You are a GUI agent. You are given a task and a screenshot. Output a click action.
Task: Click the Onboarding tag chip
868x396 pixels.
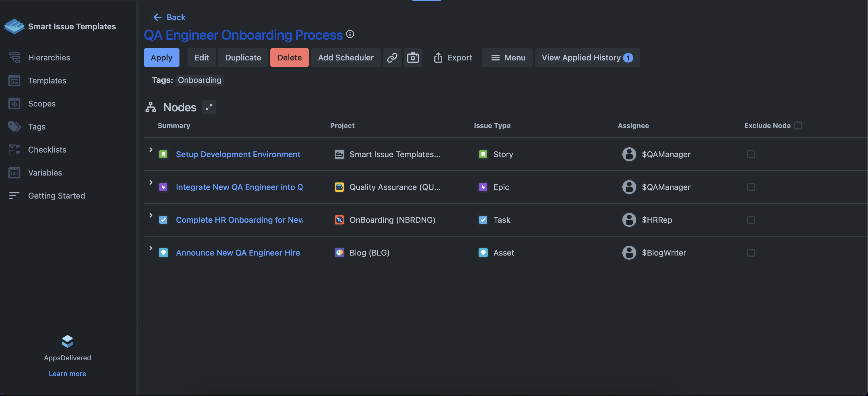(200, 80)
